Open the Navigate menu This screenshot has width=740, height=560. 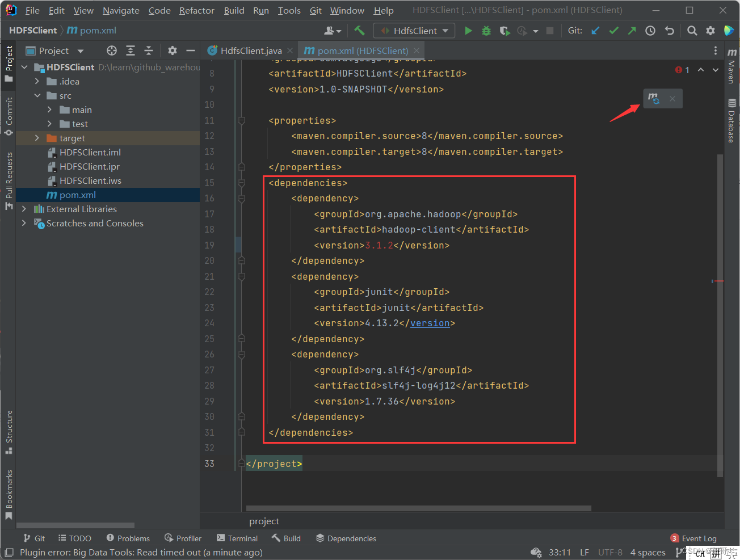[x=121, y=10]
